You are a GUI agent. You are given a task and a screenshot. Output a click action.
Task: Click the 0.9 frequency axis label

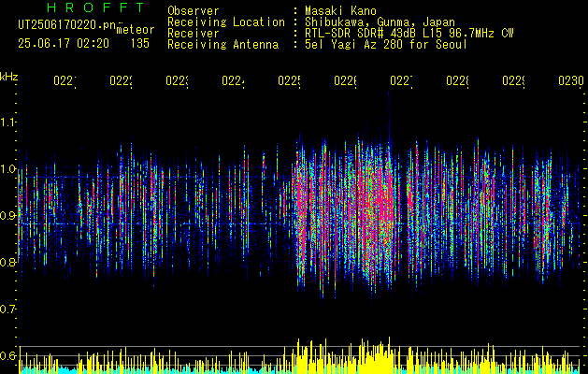coord(7,216)
